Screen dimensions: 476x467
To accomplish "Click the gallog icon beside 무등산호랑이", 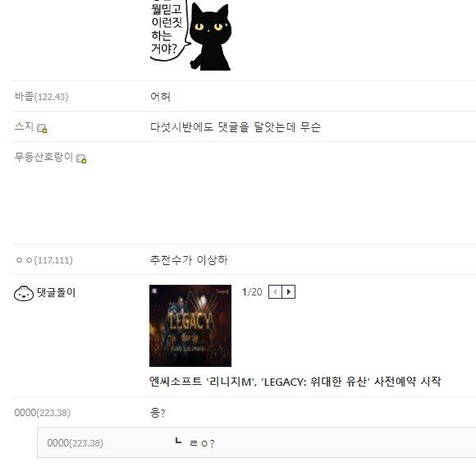I will point(81,158).
